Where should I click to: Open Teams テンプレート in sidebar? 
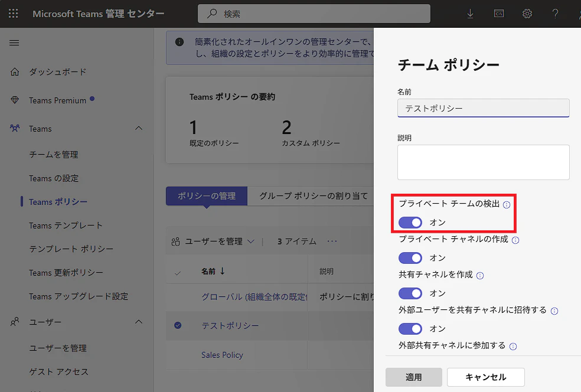pyautogui.click(x=66, y=226)
